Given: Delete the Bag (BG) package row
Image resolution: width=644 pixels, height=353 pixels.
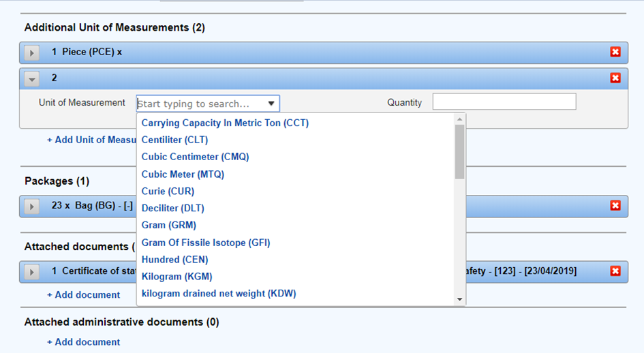Looking at the screenshot, I should 615,206.
